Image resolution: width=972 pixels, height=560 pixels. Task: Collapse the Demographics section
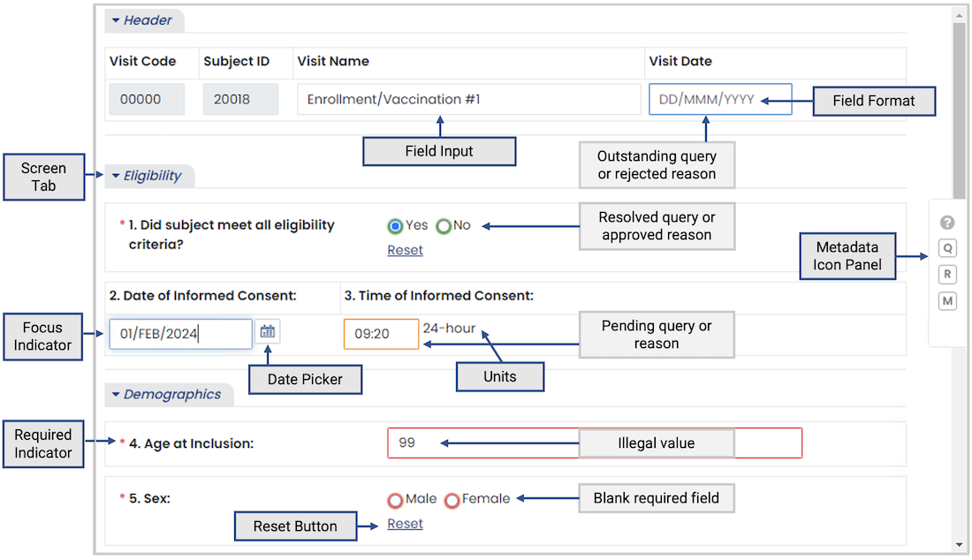coord(115,395)
